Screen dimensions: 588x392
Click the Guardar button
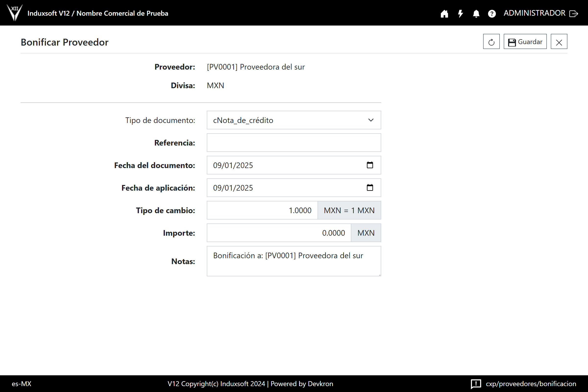525,42
